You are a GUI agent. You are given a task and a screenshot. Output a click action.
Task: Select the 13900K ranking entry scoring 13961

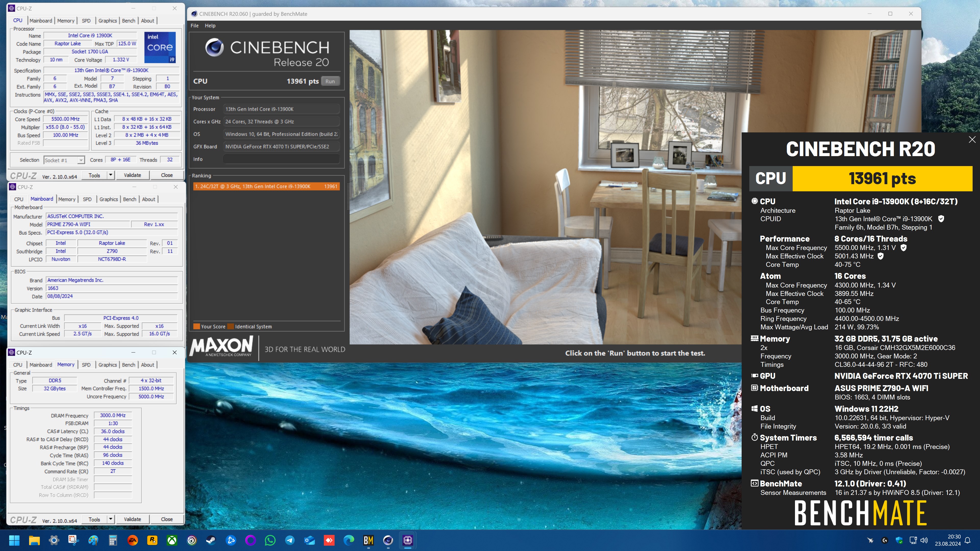(266, 186)
